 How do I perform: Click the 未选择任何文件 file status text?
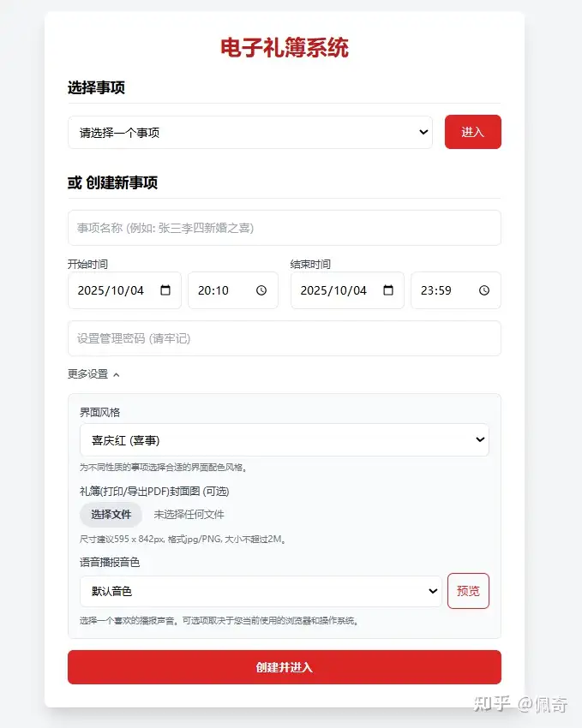pos(189,515)
